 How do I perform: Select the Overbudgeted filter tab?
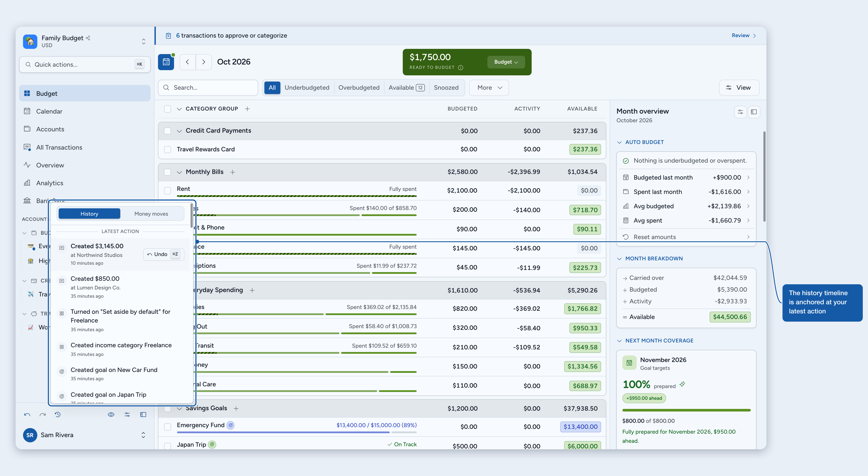pos(359,88)
